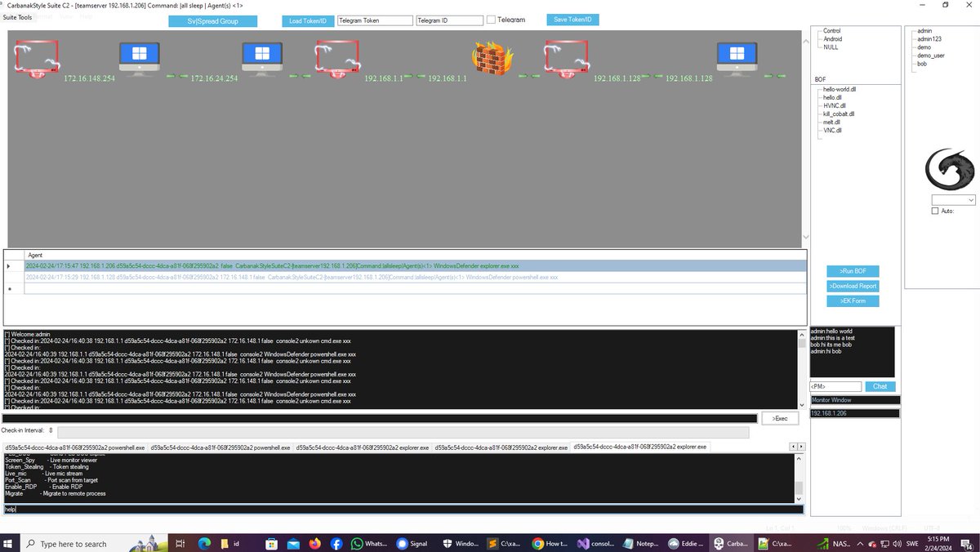Click the black alien swirl logo
980x552 pixels.
tap(950, 170)
